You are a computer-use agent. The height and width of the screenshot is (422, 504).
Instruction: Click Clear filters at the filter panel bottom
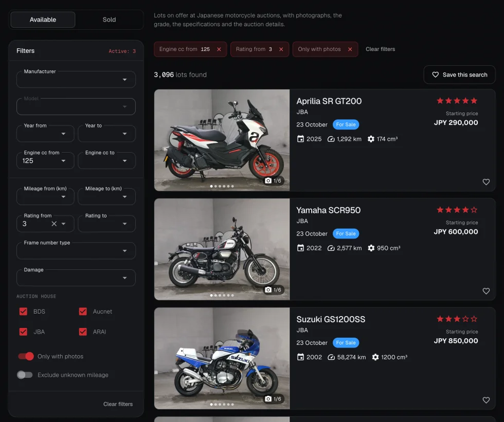118,404
